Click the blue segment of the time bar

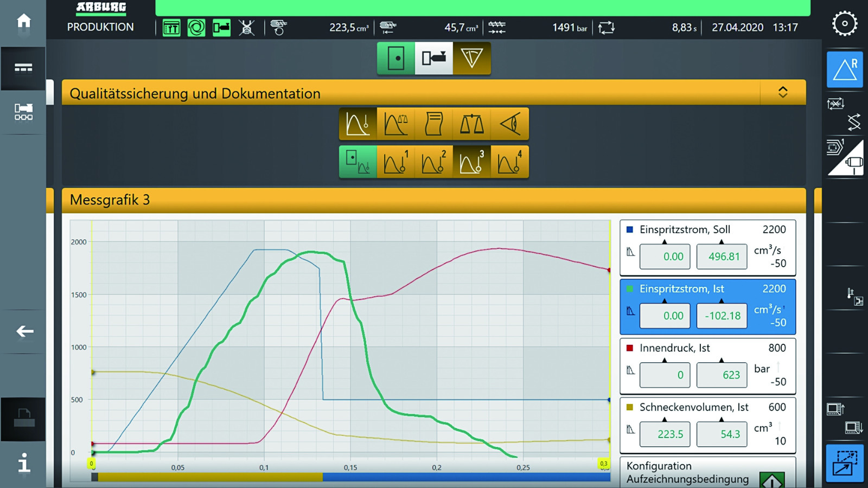(x=467, y=477)
